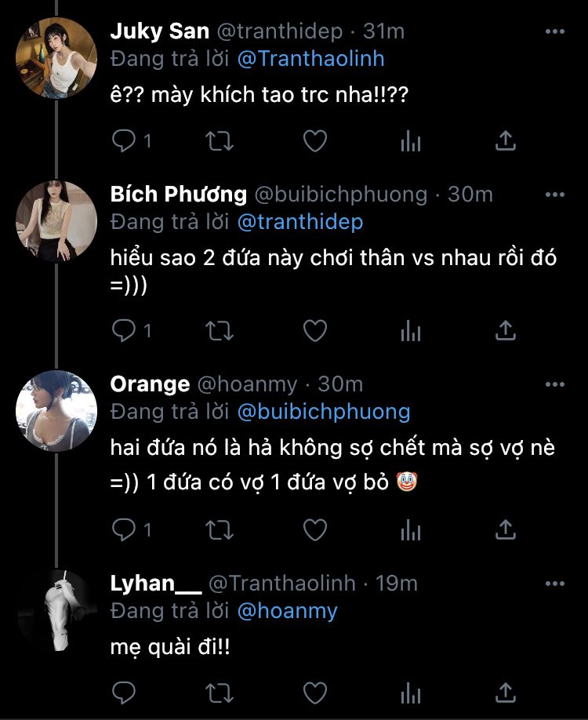Open more options on Orange's tweet
Screen dimensions: 588x720
(x=554, y=384)
